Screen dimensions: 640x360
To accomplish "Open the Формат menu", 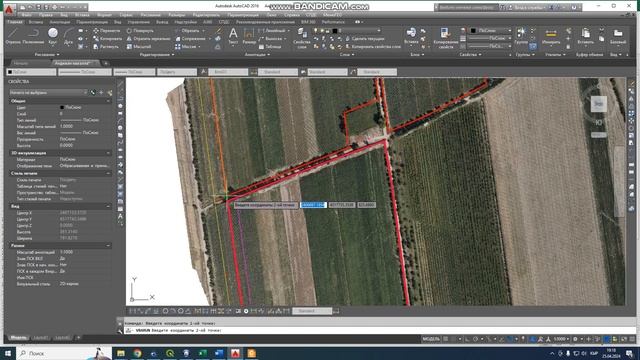I will coord(104,15).
